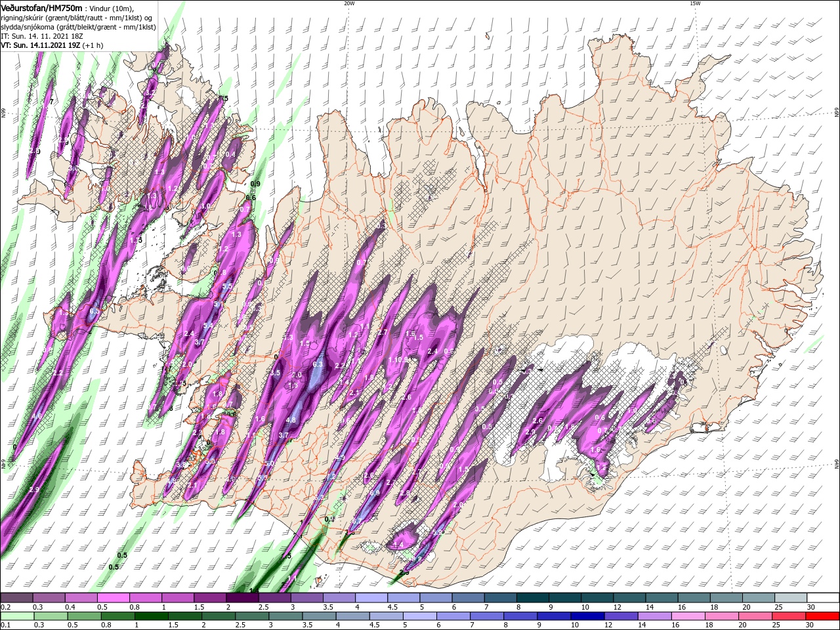840x630 pixels.
Task: Pick the 0.2 dark mauve snow swatch
Action: [x=16, y=598]
